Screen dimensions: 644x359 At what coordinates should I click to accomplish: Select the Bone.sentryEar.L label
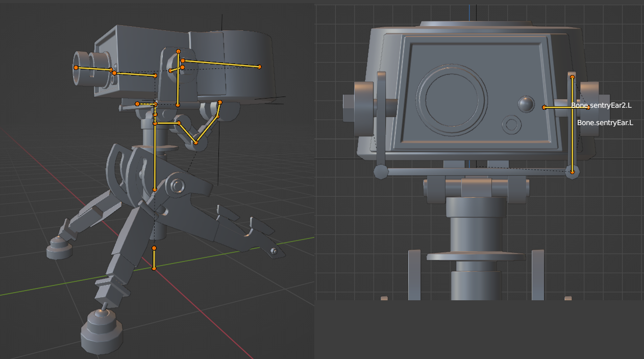click(605, 122)
